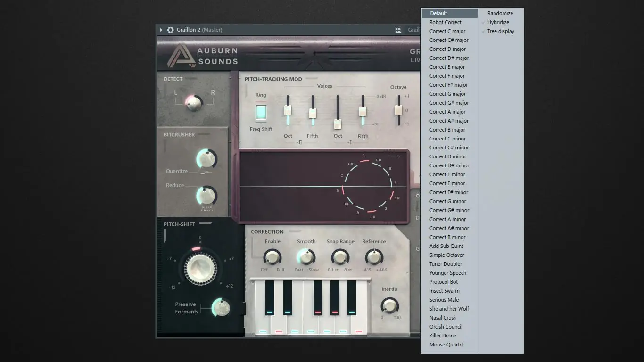Toggle the D white key on the keyboard
This screenshot has width=644, height=362.
tap(279, 325)
